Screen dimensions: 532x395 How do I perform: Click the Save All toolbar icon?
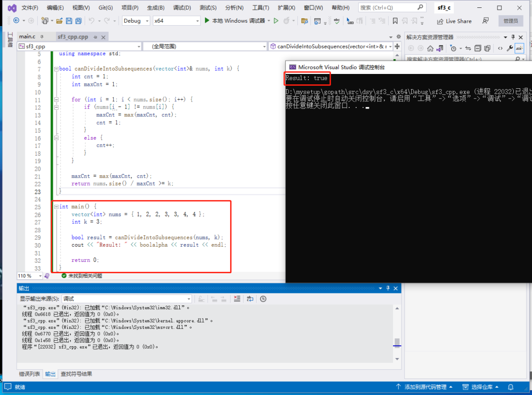pyautogui.click(x=78, y=21)
